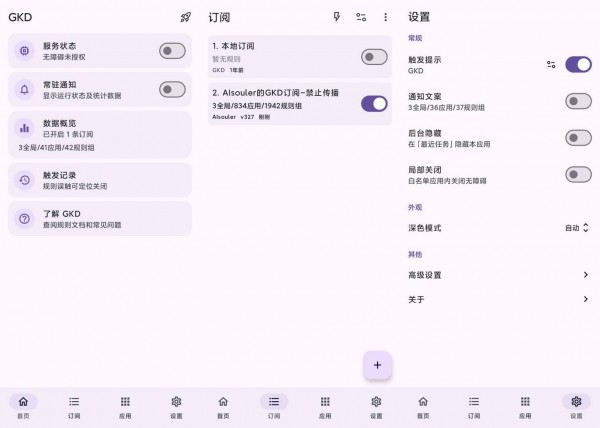Open the 深色模式 自动 dropdown selector
The image size is (600, 428).
577,228
